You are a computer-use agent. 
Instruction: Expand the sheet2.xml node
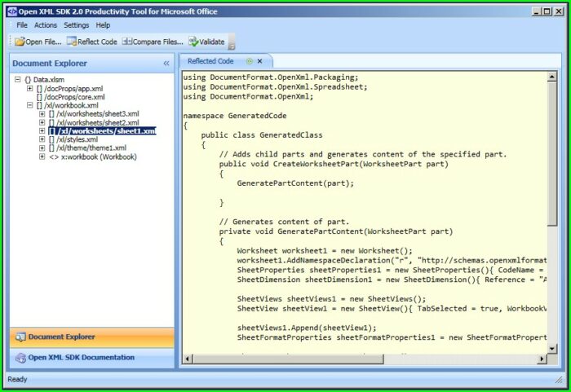[42, 123]
